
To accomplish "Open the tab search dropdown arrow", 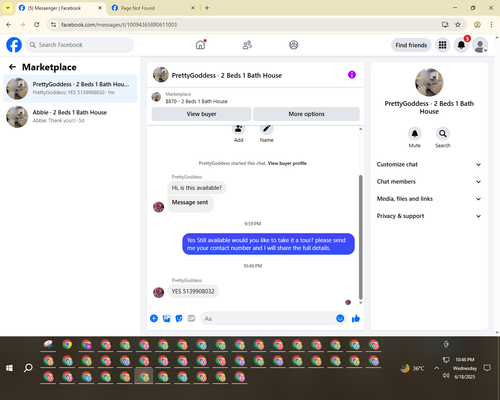I will point(8,8).
